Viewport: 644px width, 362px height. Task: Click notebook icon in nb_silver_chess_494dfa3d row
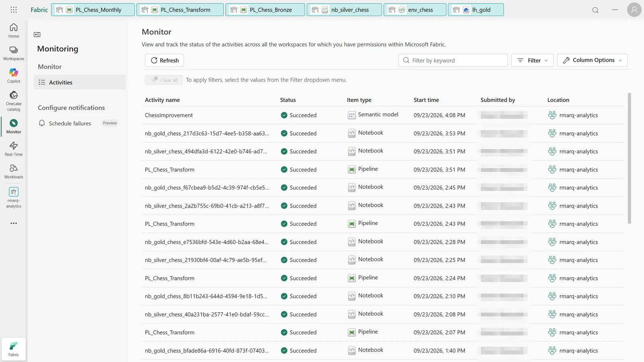point(351,152)
